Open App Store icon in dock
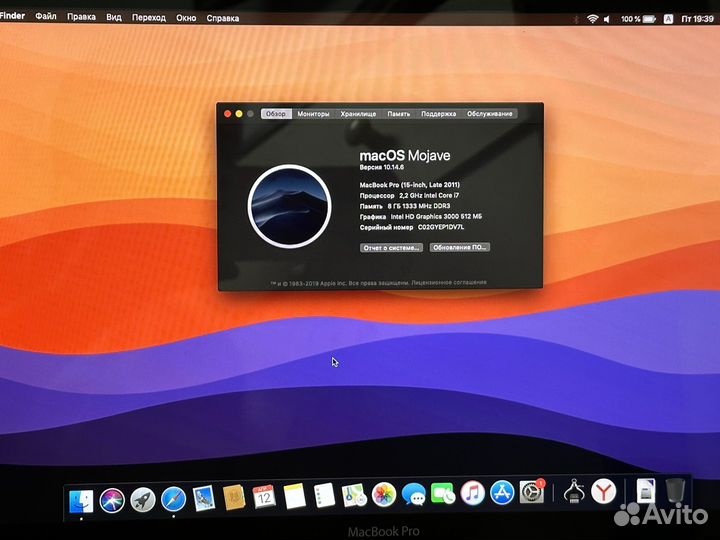Image resolution: width=720 pixels, height=540 pixels. [502, 493]
